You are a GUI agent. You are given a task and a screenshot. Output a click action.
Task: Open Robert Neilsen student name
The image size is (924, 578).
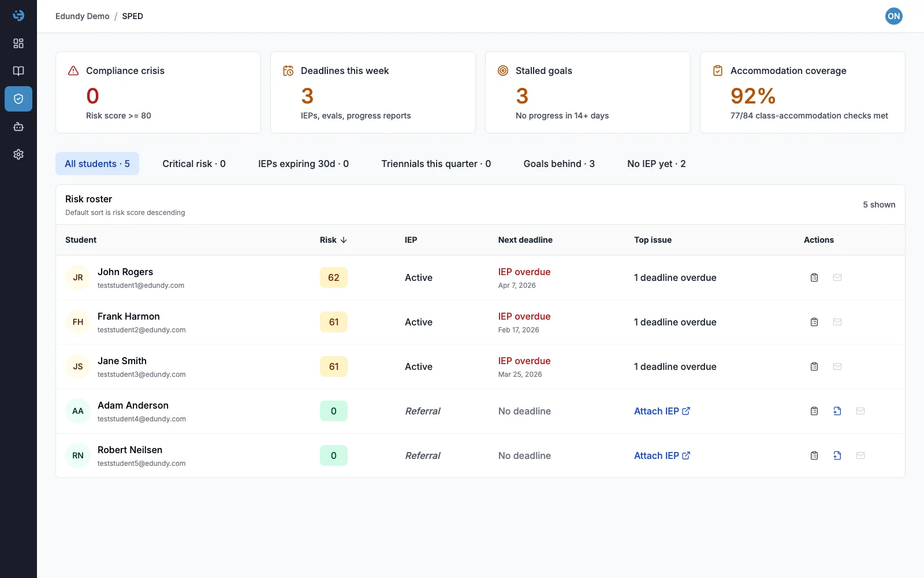pyautogui.click(x=130, y=450)
